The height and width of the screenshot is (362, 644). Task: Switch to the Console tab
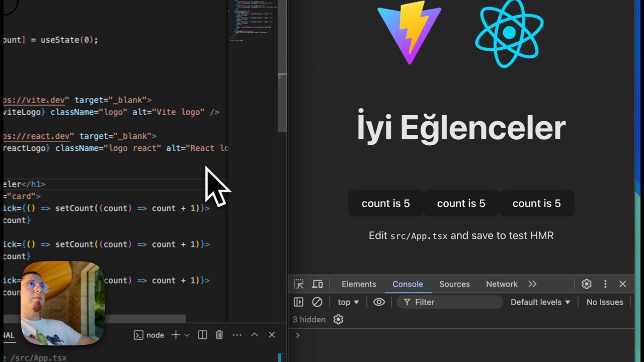408,284
